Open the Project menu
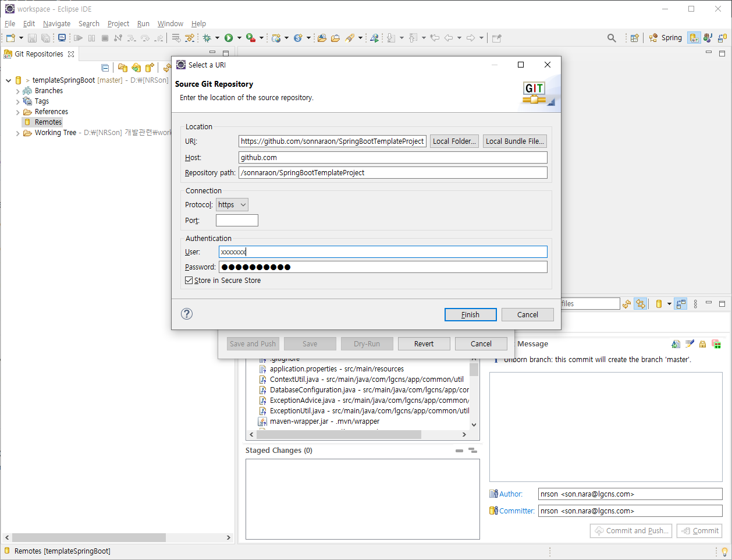Image resolution: width=732 pixels, height=560 pixels. click(118, 24)
